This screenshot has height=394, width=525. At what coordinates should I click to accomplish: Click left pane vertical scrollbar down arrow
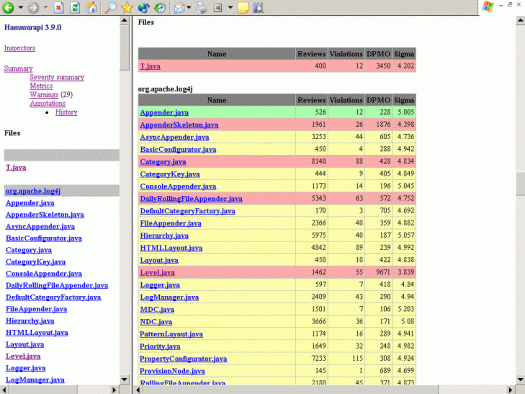pyautogui.click(x=125, y=379)
